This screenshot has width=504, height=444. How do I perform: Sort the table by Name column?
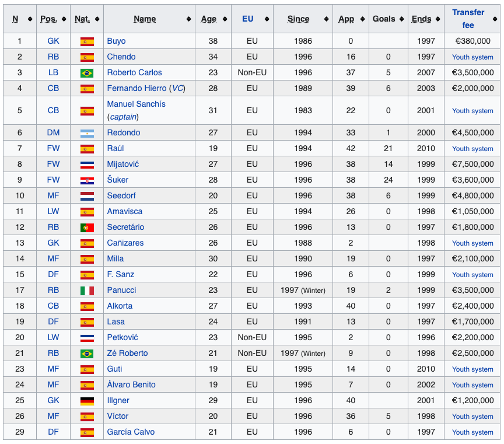145,19
